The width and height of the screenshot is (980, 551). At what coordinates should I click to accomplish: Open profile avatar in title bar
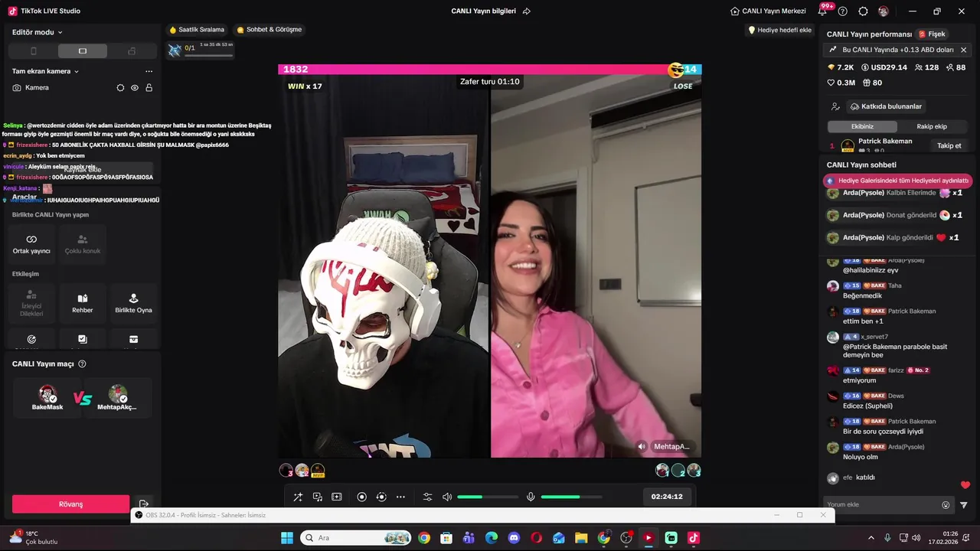[884, 11]
